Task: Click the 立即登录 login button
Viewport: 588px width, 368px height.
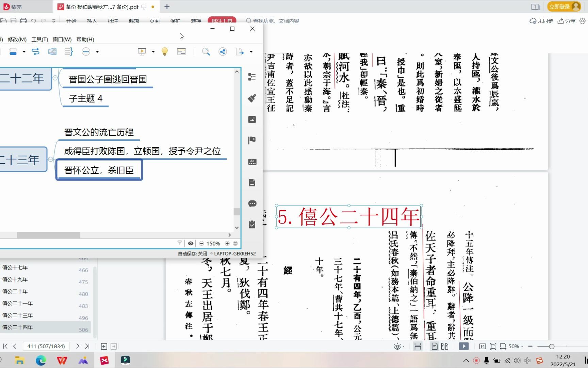Action: coord(564,7)
